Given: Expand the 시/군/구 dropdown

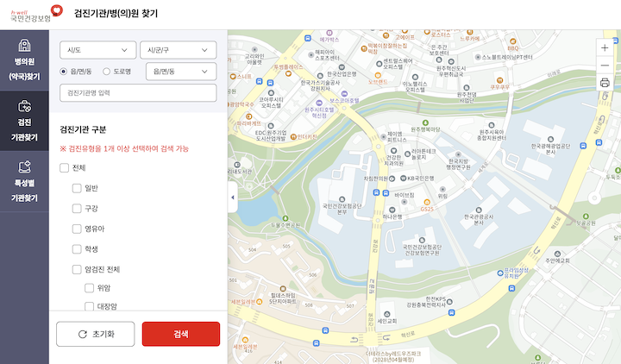Looking at the screenshot, I should click(180, 50).
